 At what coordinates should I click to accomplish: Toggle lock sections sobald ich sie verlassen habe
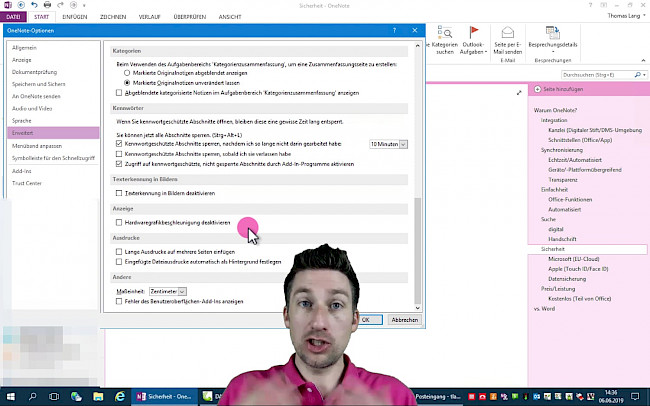pyautogui.click(x=119, y=154)
